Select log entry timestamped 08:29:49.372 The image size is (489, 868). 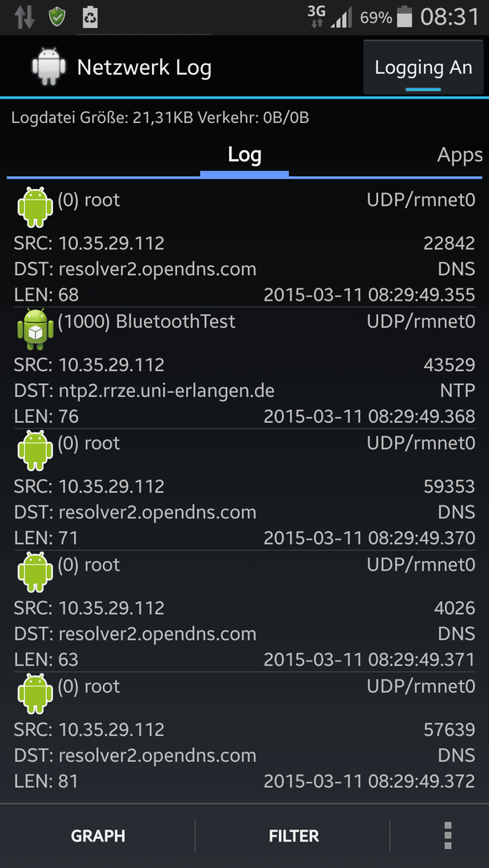[244, 734]
